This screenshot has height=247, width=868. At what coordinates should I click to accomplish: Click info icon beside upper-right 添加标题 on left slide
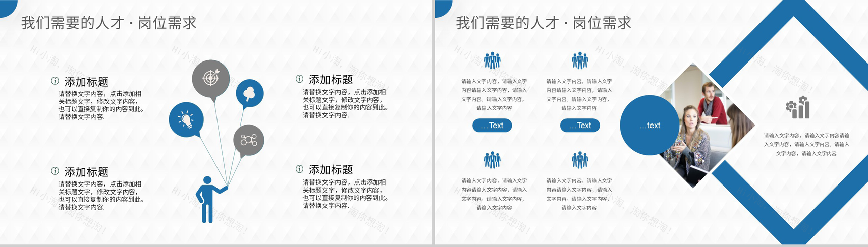[x=299, y=79]
